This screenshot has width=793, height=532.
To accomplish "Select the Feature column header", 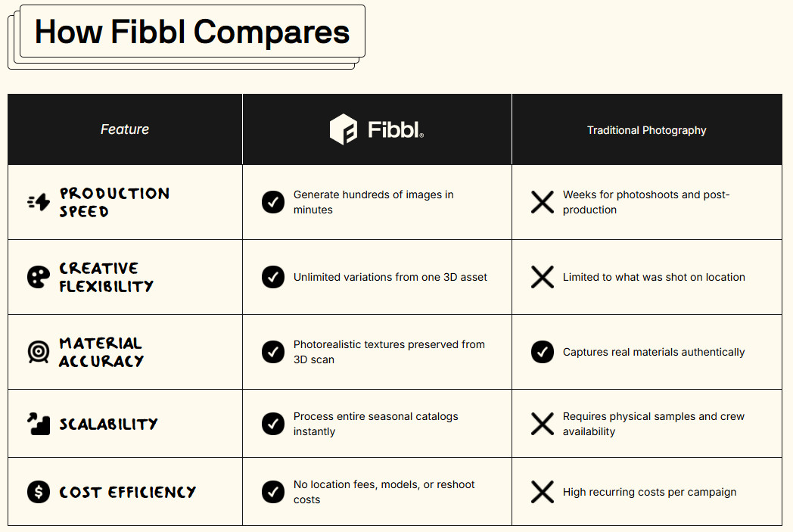I will coord(125,129).
